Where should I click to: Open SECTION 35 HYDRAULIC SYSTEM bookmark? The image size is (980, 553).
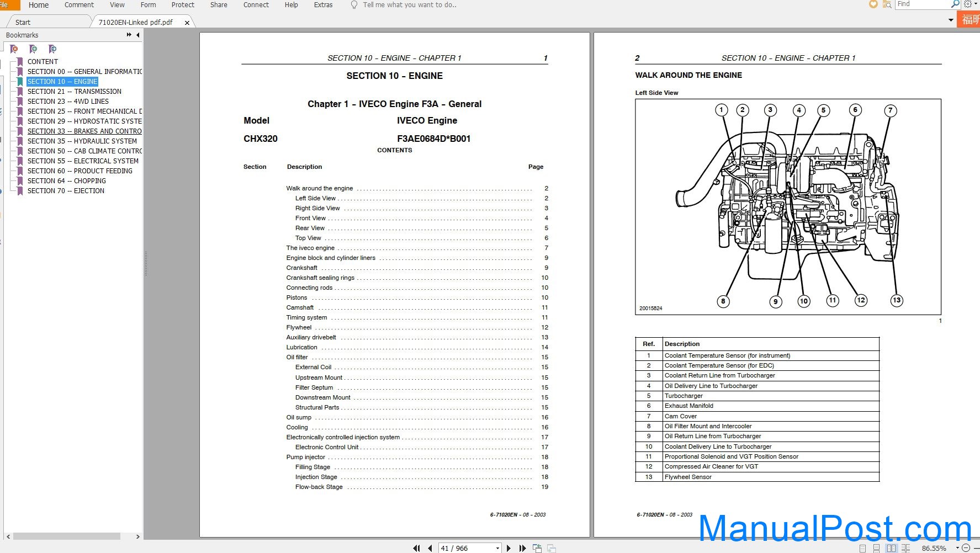click(x=82, y=141)
